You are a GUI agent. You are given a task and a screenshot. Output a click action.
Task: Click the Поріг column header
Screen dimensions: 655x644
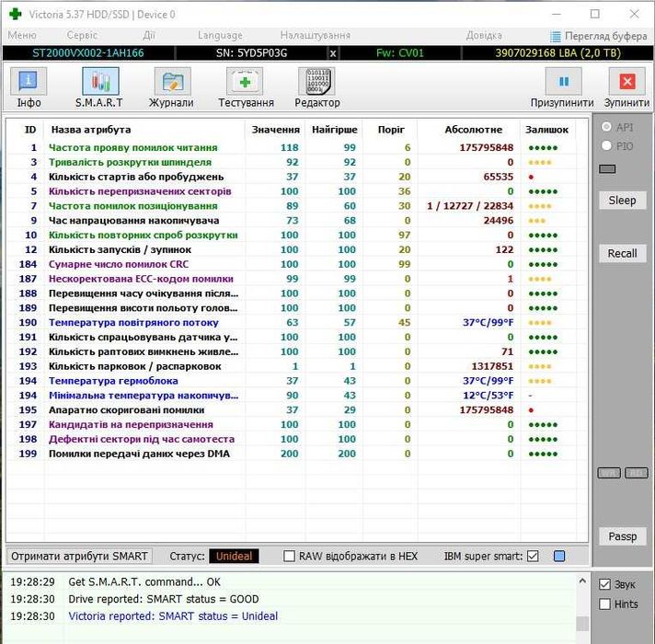pyautogui.click(x=391, y=130)
